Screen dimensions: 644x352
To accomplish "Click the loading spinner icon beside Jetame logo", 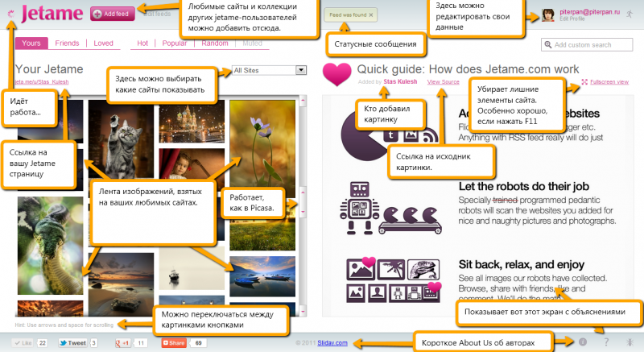I will [x=11, y=14].
